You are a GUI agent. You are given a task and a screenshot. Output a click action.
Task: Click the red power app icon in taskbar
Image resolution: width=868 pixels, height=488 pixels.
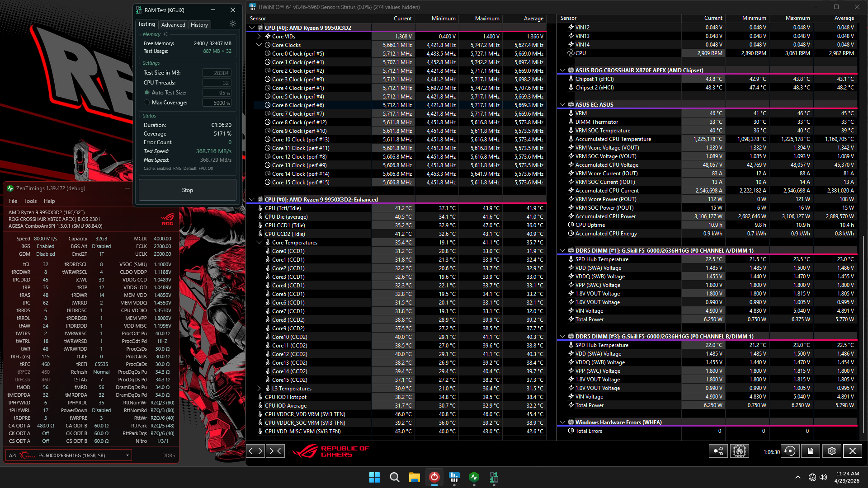click(434, 477)
